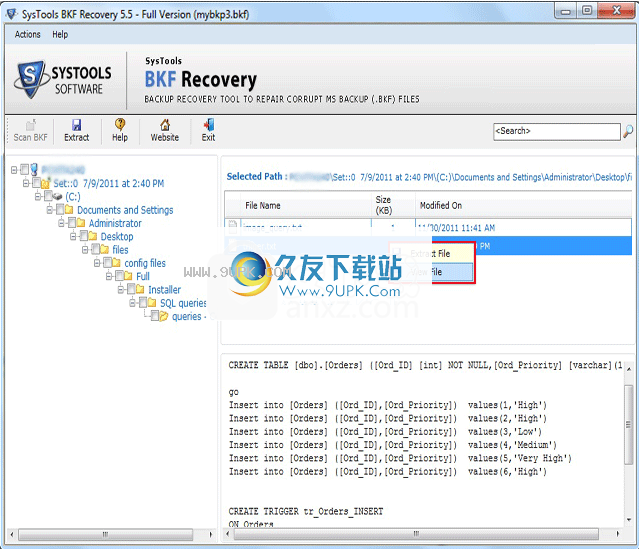Click the preview pane horizontal scrollbar
Image resolution: width=639 pixels, height=549 pixels.
(416, 534)
